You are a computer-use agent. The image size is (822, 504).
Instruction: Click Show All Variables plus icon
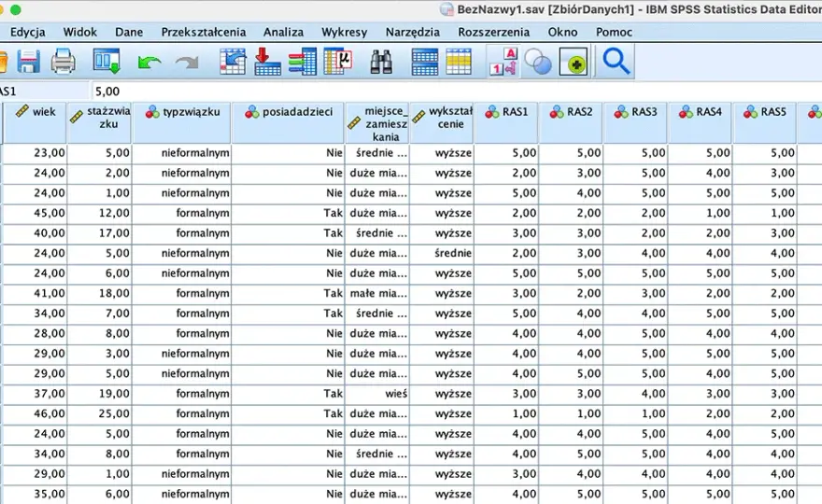click(x=574, y=62)
